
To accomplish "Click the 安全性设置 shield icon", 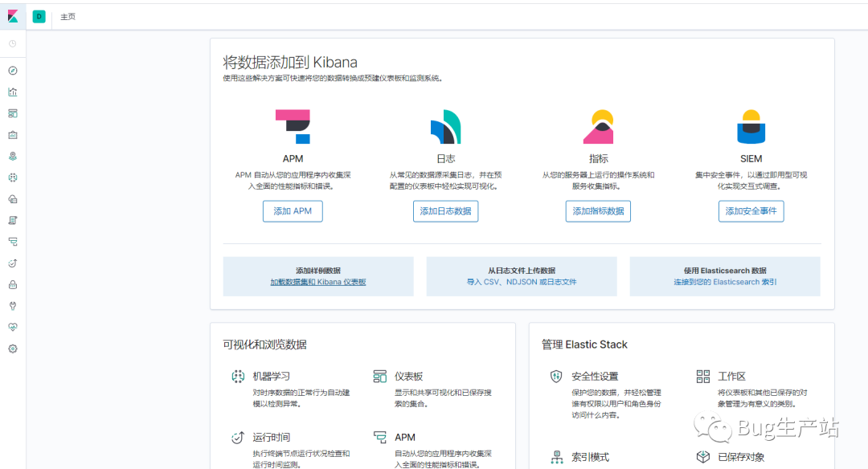I will coord(556,377).
